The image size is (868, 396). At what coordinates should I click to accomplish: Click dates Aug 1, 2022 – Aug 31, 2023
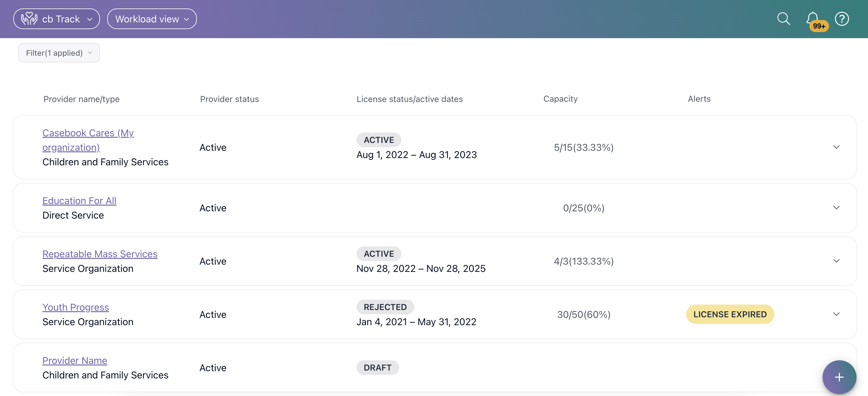click(x=416, y=155)
